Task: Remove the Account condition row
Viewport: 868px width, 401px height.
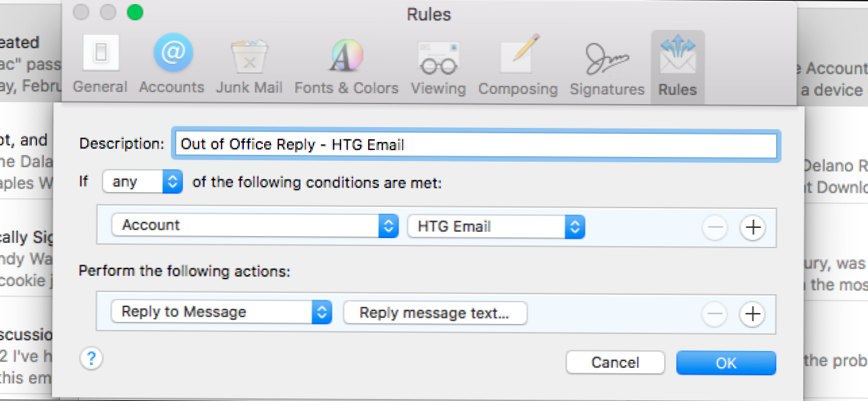Action: 715,229
